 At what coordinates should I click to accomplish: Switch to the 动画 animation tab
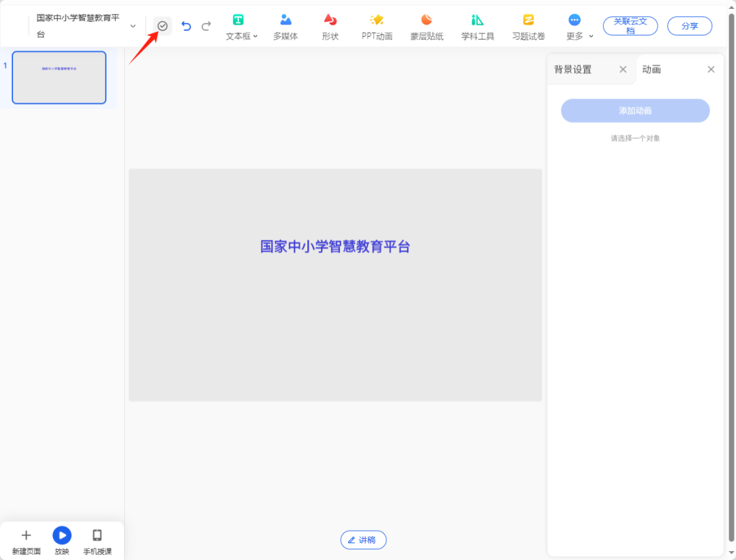coord(652,69)
